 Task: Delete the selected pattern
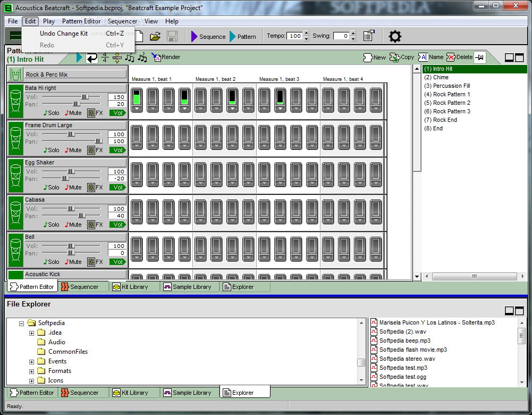tap(460, 57)
